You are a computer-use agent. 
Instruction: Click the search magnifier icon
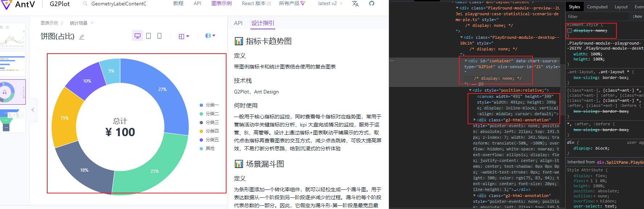[x=85, y=4]
